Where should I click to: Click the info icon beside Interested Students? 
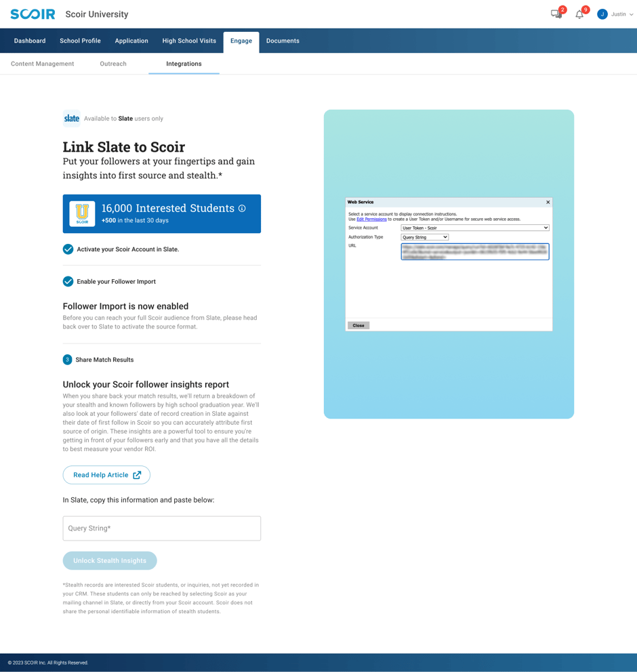pyautogui.click(x=242, y=208)
